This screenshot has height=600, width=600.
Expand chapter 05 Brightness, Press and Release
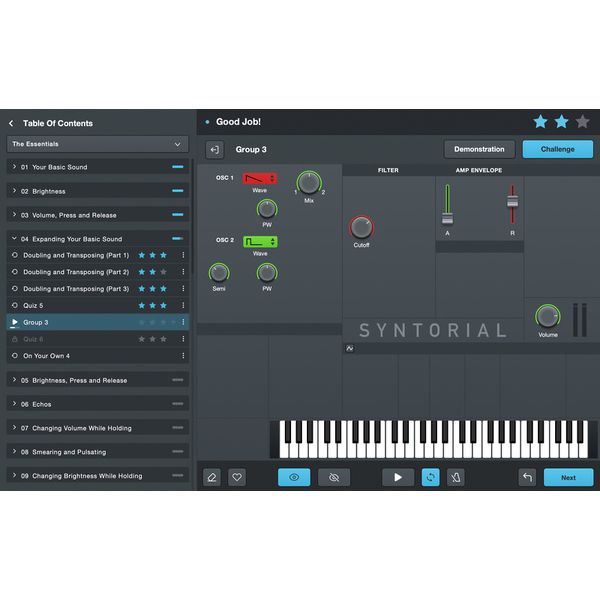(x=98, y=380)
